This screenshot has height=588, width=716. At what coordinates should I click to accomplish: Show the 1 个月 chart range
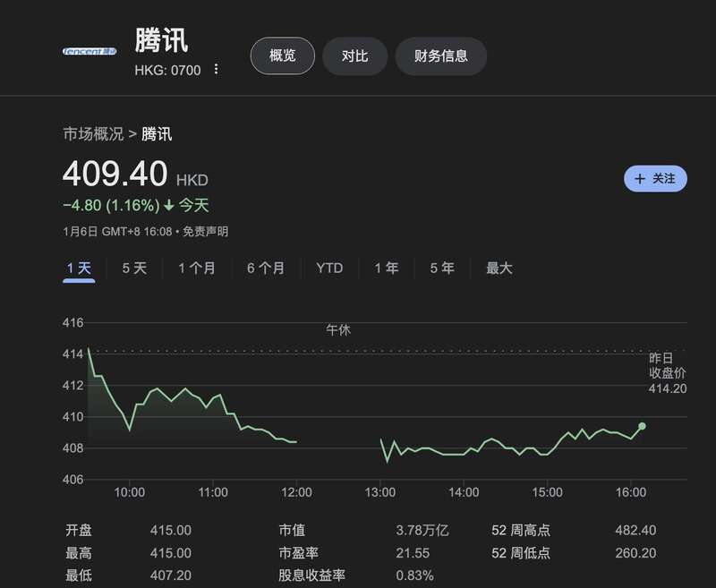click(x=197, y=268)
